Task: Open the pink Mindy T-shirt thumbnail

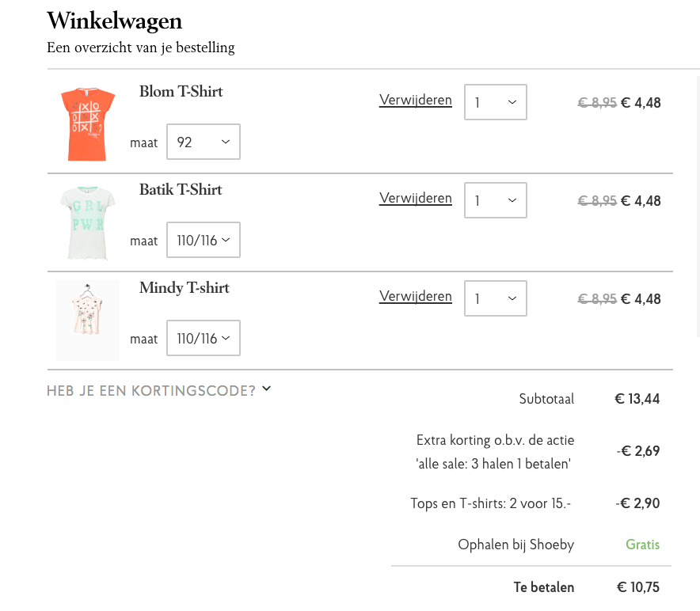Action: coord(88,321)
